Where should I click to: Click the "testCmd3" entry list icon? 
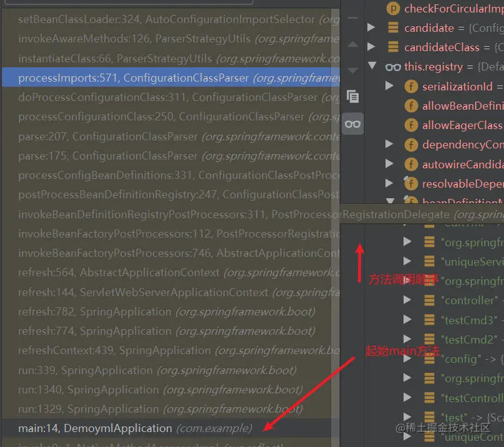pyautogui.click(x=429, y=320)
